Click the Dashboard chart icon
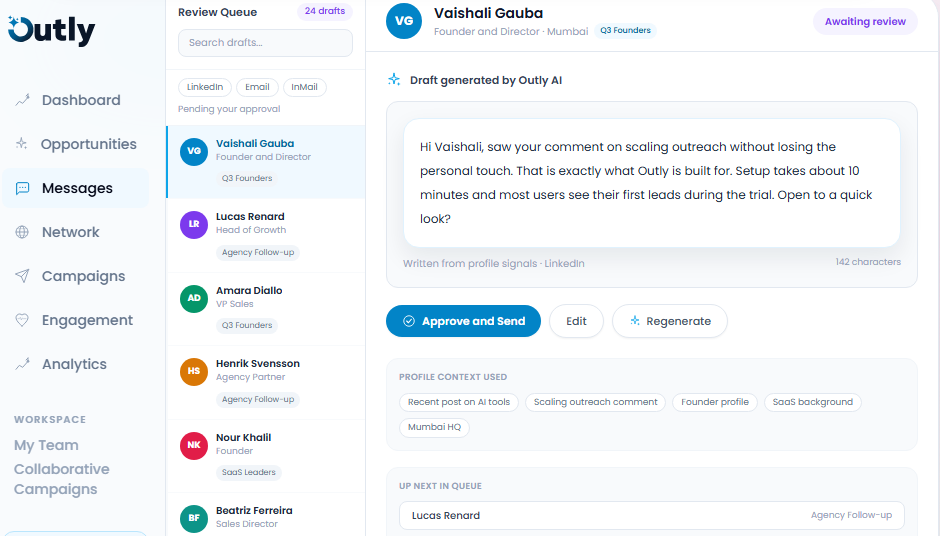Viewport: 940px width, 536px height. (22, 100)
